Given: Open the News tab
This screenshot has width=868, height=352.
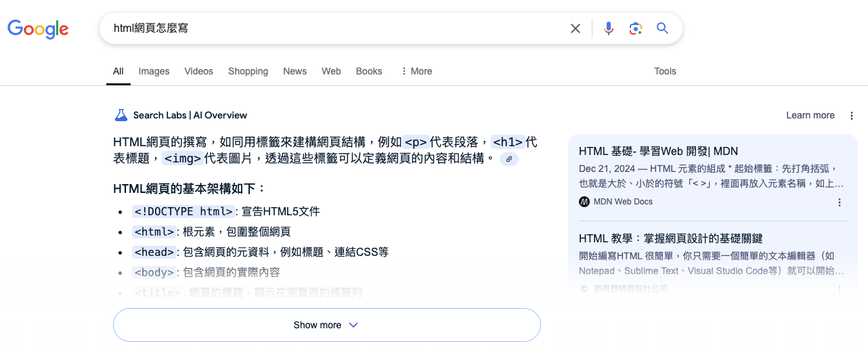Looking at the screenshot, I should point(295,71).
